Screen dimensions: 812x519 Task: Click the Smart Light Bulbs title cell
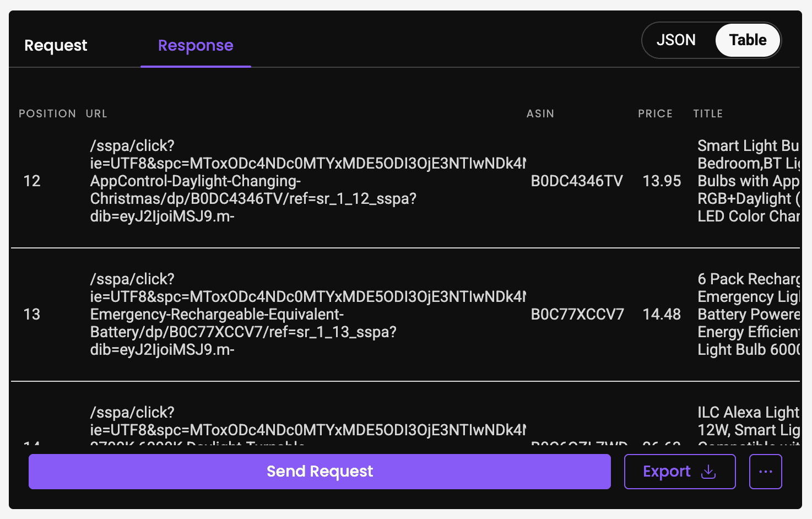[749, 181]
